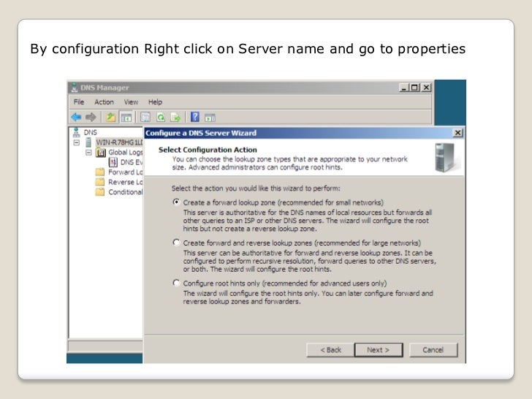Collapse the WIN-R78HG server node
532x399 pixels.
(77, 142)
